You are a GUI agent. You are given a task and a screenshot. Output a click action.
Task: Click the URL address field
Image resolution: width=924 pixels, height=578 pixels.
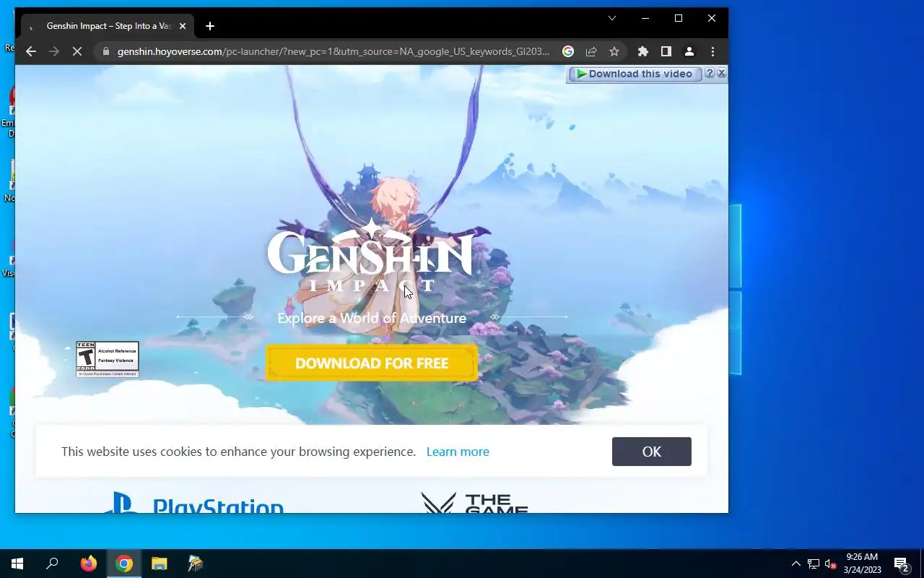pyautogui.click(x=334, y=51)
